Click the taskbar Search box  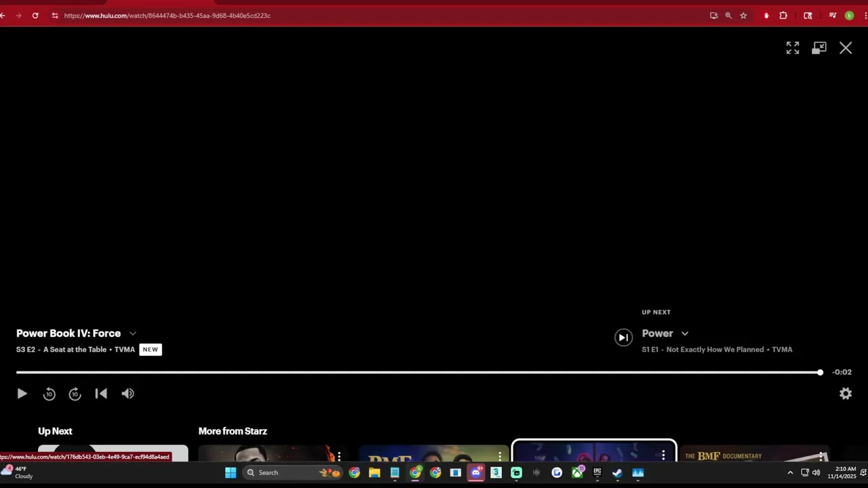click(292, 472)
